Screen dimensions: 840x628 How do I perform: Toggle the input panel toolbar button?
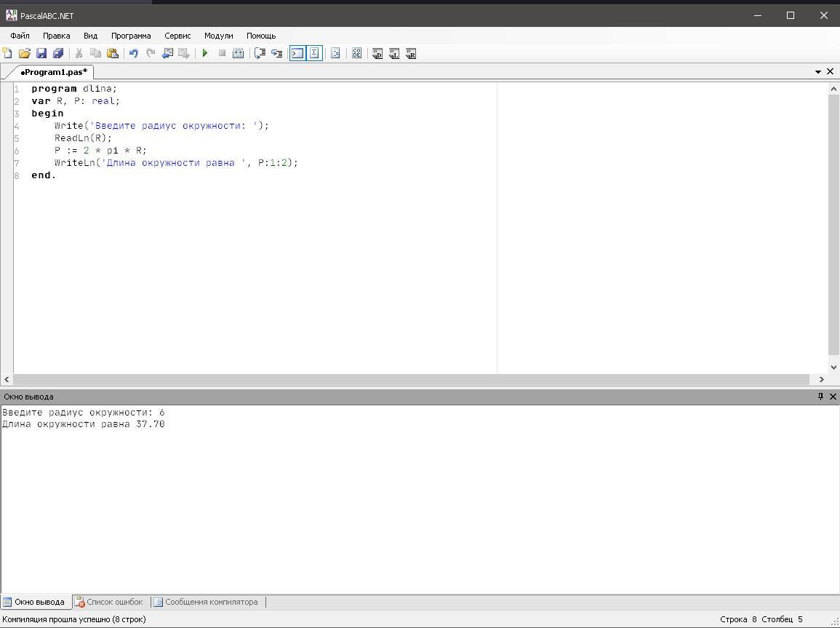pos(314,53)
